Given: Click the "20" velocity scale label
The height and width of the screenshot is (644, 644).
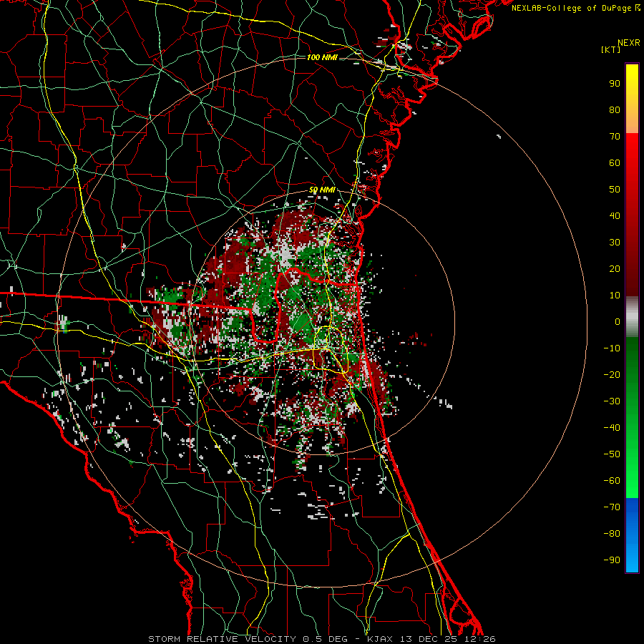Looking at the screenshot, I should pyautogui.click(x=615, y=268).
